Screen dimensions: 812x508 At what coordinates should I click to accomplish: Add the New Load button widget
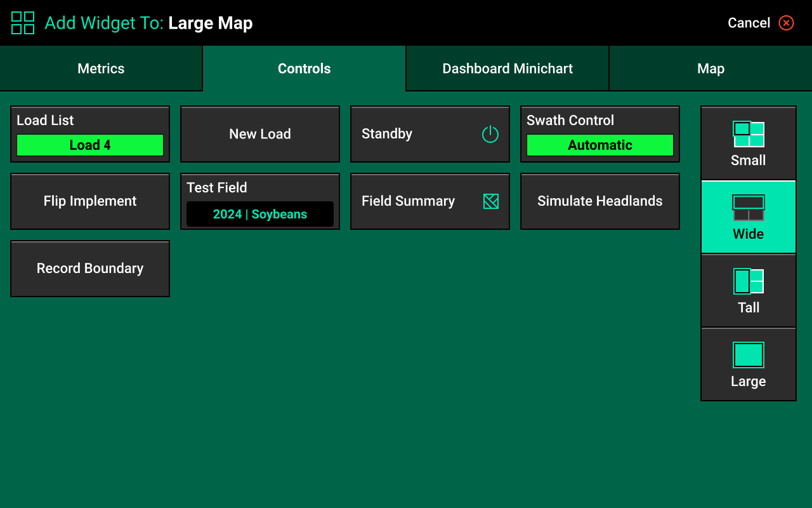click(259, 134)
